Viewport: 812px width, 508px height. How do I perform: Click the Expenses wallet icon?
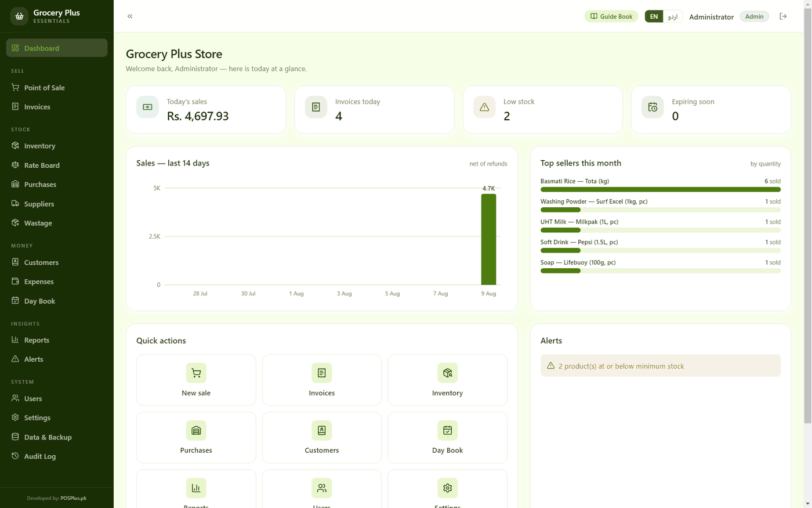click(x=15, y=281)
